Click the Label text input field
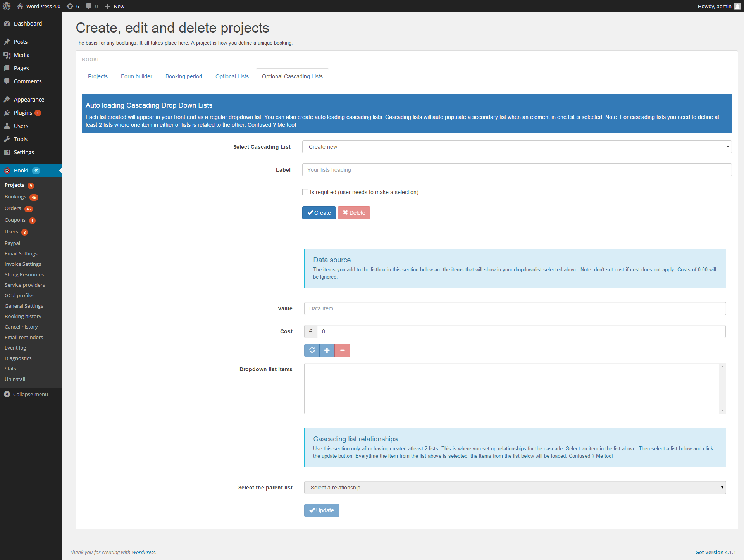Image resolution: width=744 pixels, height=560 pixels. tap(517, 170)
